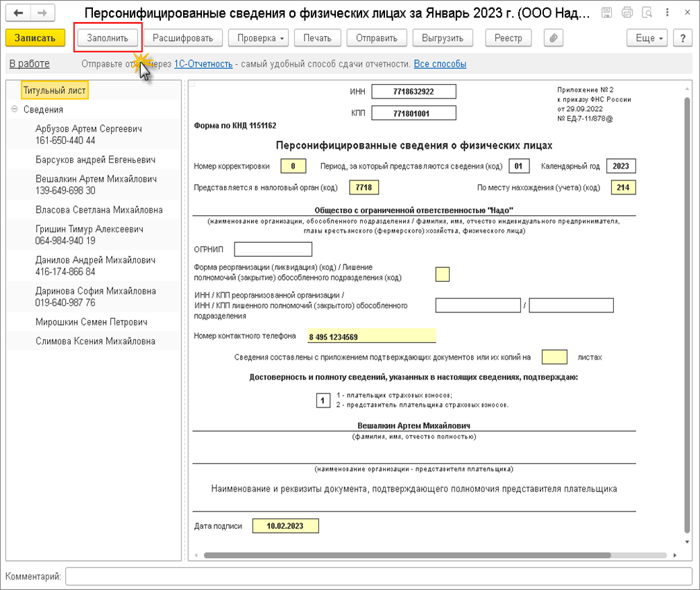This screenshot has height=590, width=700.
Task: Click the scroll-down arrow of the form
Action: pyautogui.click(x=687, y=542)
